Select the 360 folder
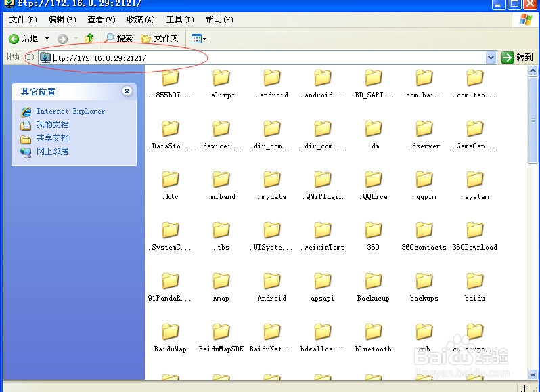The height and width of the screenshot is (392, 540). pyautogui.click(x=373, y=237)
